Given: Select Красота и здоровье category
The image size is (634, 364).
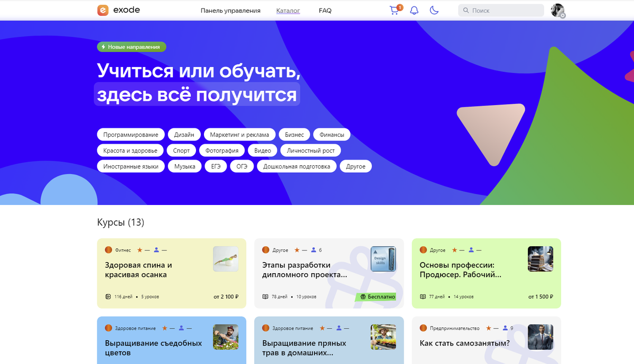Looking at the screenshot, I should click(x=130, y=151).
